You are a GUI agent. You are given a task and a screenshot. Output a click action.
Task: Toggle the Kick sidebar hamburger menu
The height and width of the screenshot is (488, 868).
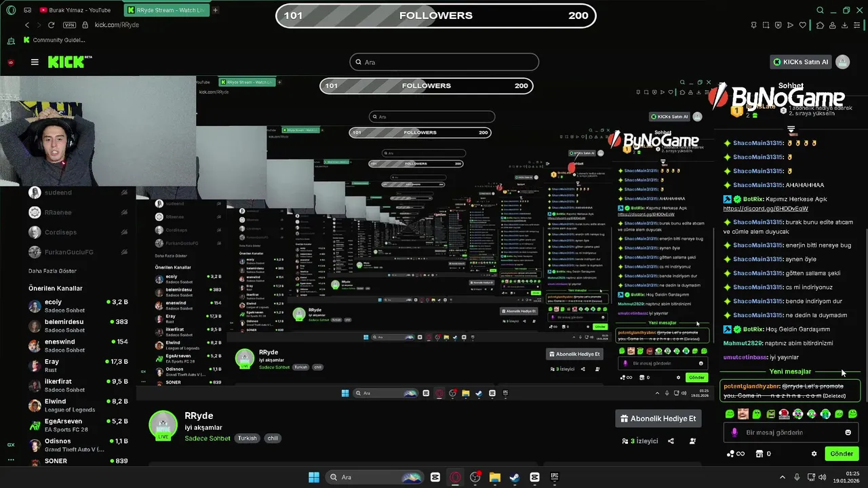[35, 62]
